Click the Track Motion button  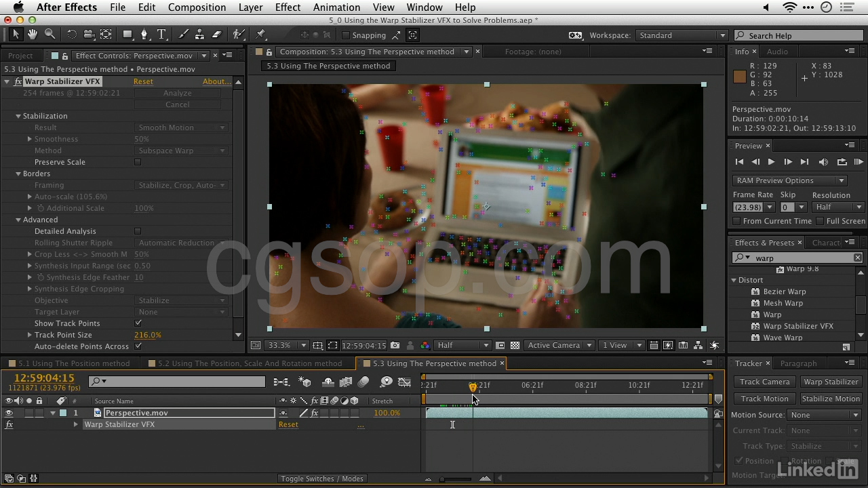[x=764, y=399]
